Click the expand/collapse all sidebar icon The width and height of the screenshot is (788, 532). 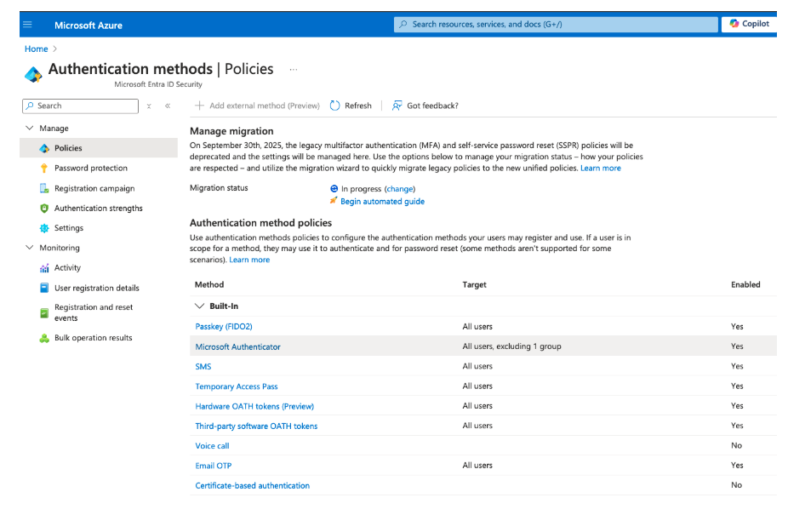tap(149, 106)
